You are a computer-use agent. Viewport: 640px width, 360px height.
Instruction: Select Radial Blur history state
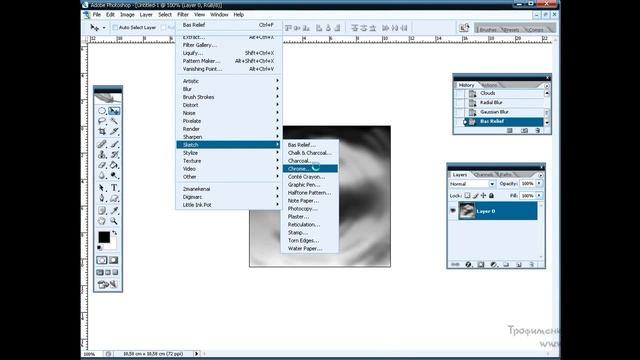coord(500,102)
